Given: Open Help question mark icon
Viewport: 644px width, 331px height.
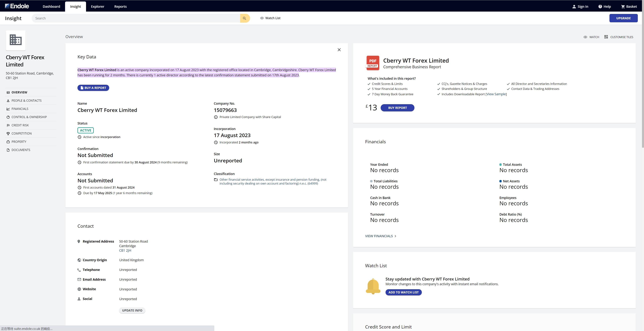Looking at the screenshot, I should [600, 7].
